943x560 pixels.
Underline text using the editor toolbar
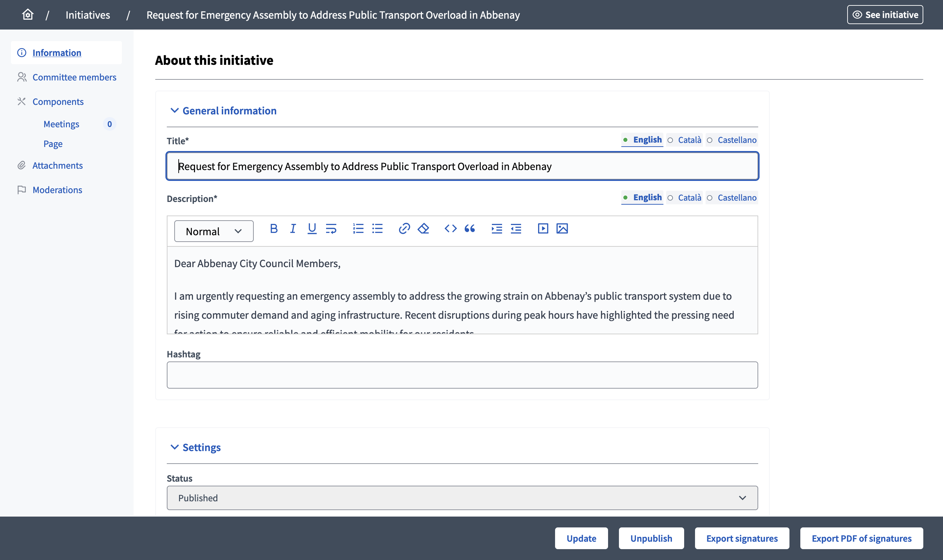click(x=312, y=228)
